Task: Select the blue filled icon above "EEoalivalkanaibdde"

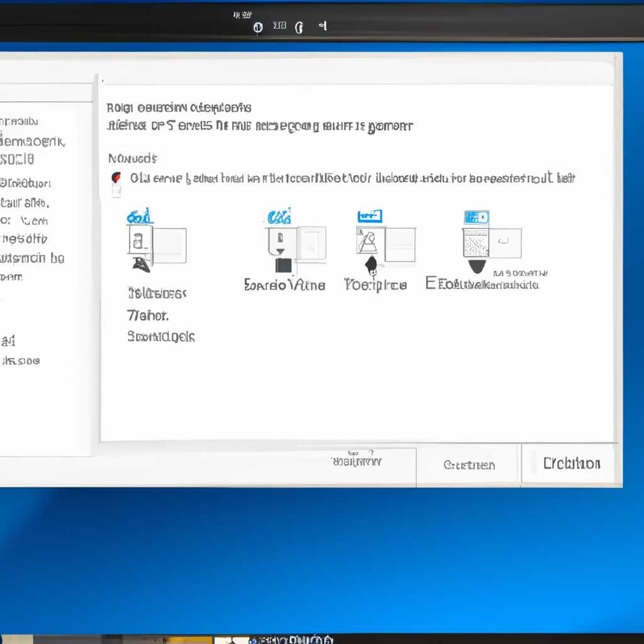Action: [x=477, y=217]
